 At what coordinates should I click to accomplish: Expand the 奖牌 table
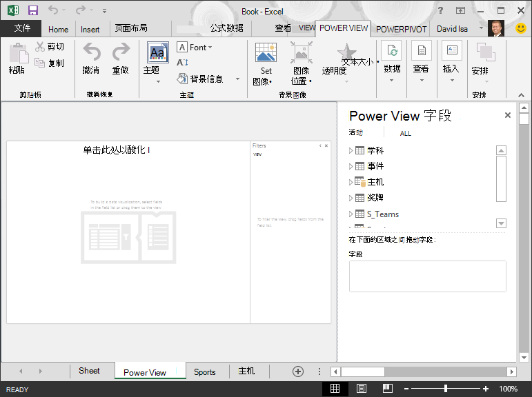(x=351, y=198)
